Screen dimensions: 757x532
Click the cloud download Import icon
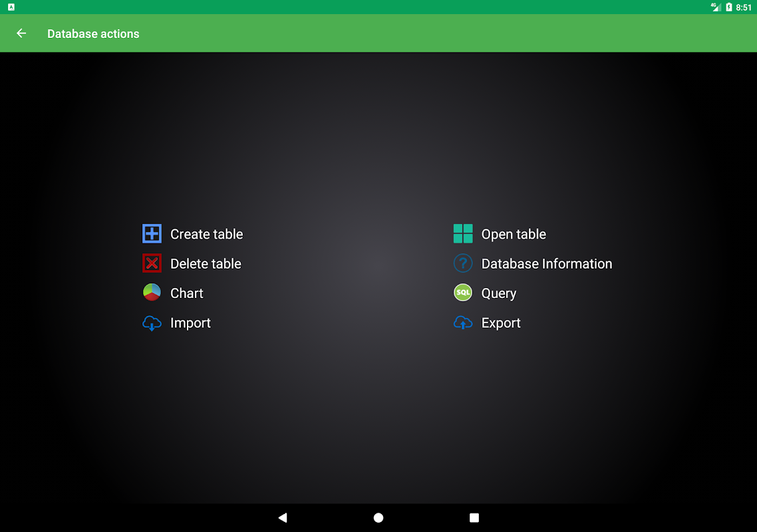[152, 323]
